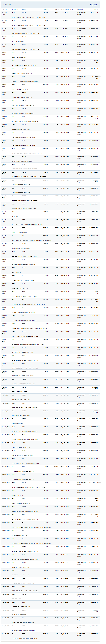
Task: Click the Date column header label
Action: (x=4, y=10)
